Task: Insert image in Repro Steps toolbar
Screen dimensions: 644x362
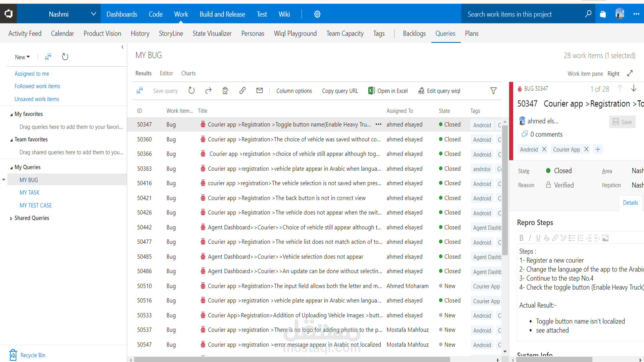Action: pyautogui.click(x=605, y=238)
